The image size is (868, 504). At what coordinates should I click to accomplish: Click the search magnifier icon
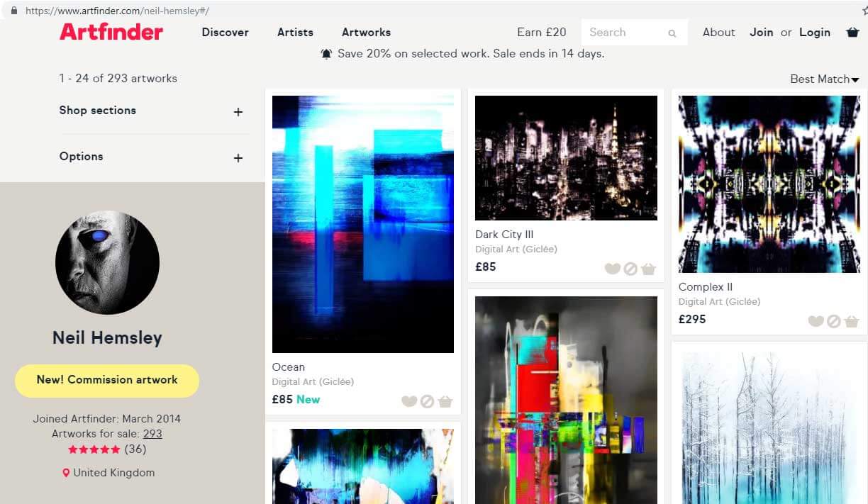click(x=672, y=33)
